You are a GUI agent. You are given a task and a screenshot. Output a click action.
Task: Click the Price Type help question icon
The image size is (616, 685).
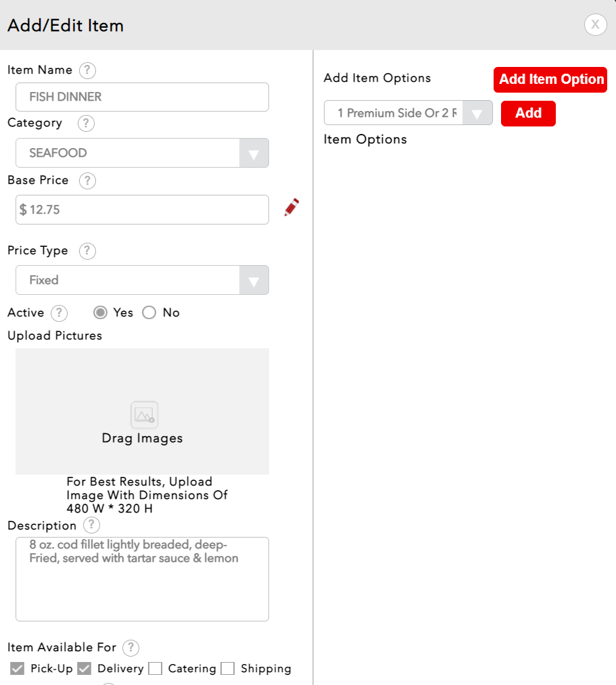pyautogui.click(x=87, y=251)
